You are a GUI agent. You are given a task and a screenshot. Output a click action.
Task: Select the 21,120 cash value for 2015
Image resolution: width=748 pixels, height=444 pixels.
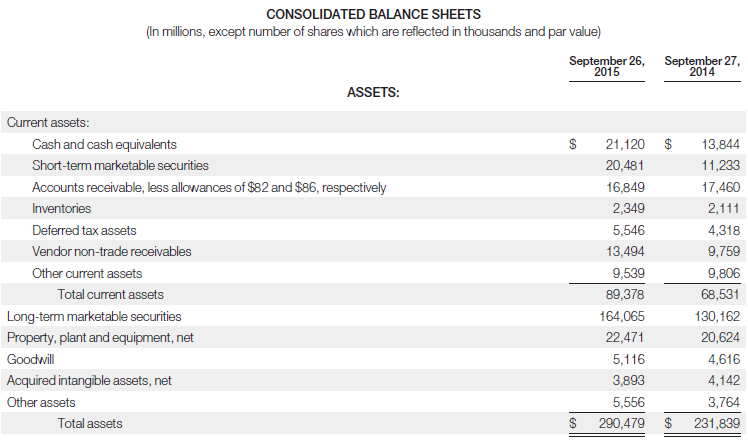(x=625, y=144)
